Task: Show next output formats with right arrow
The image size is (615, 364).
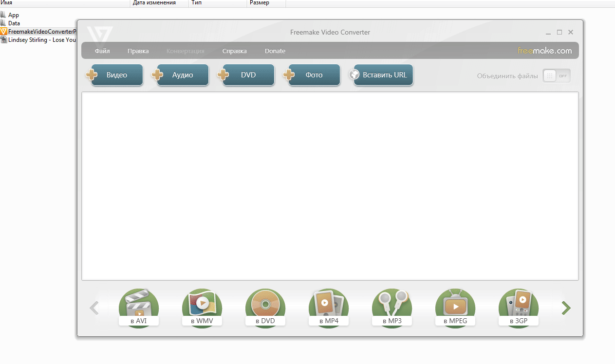Action: (x=566, y=308)
